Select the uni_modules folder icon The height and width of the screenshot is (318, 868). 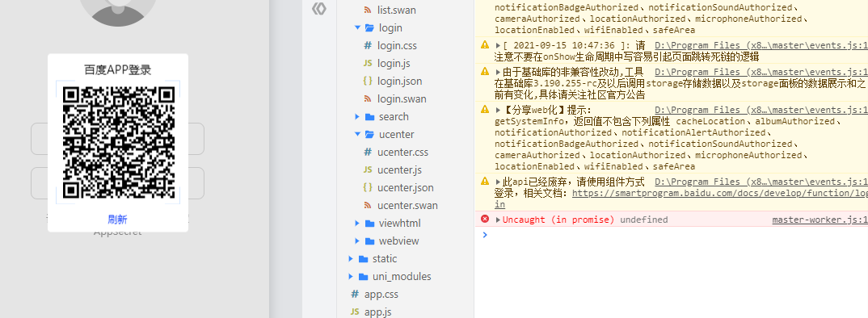tap(364, 277)
